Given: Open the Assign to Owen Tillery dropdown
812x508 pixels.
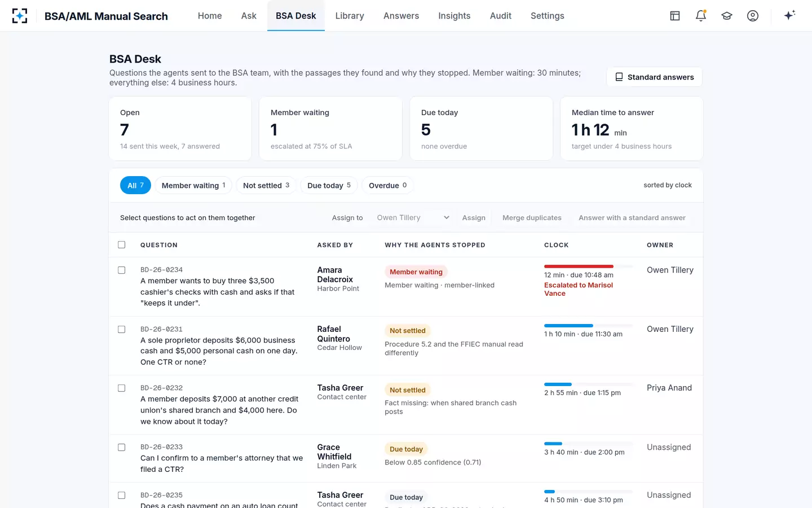Looking at the screenshot, I should pyautogui.click(x=412, y=218).
